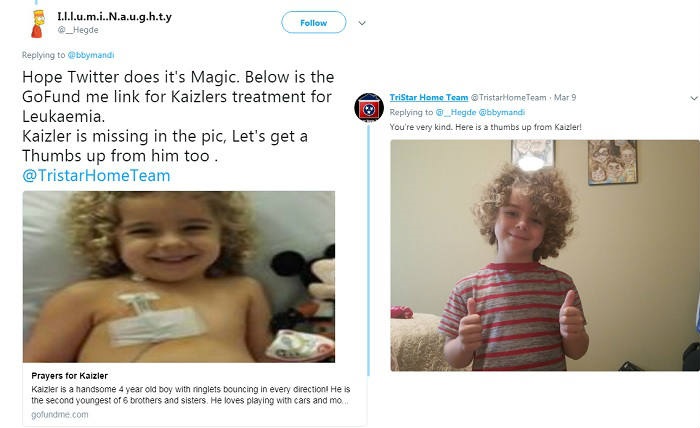This screenshot has width=700, height=428.
Task: Click the I.l.l.u.m.i..N.a.u.g.h.t.y profile avatar
Action: click(x=37, y=24)
